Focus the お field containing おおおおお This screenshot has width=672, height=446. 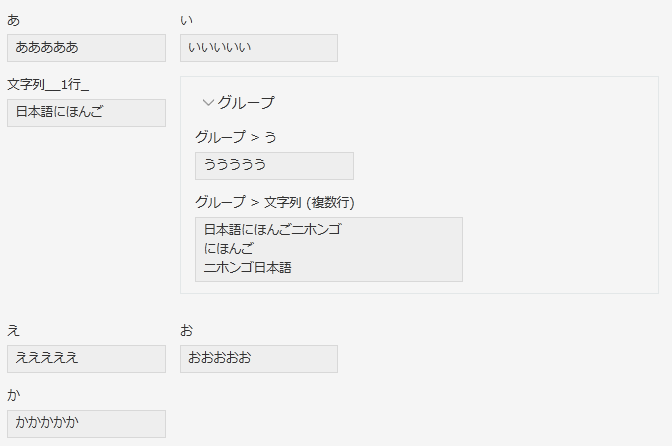[x=259, y=359]
